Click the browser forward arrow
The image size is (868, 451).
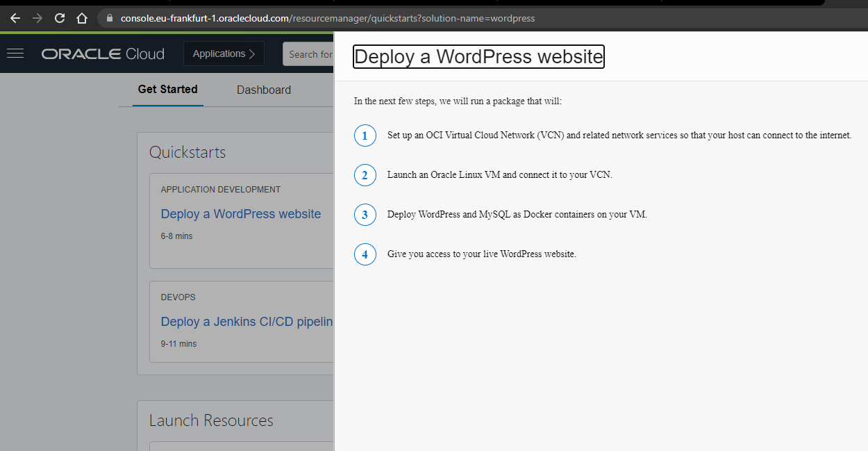(x=37, y=18)
